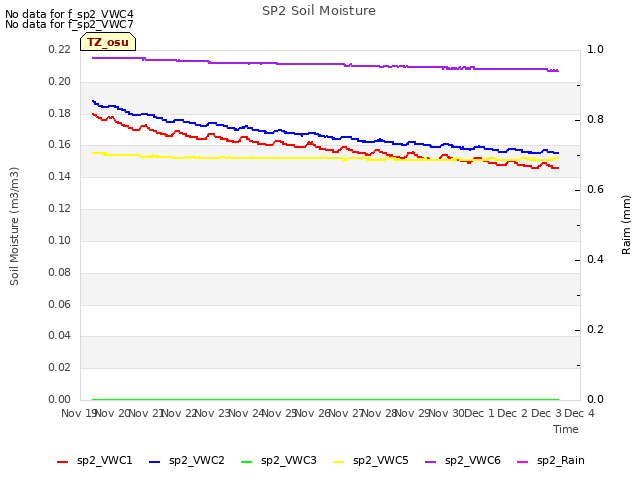The height and width of the screenshot is (480, 640).
Task: Click the sp2_VWC5 legend label
Action: [x=380, y=460]
